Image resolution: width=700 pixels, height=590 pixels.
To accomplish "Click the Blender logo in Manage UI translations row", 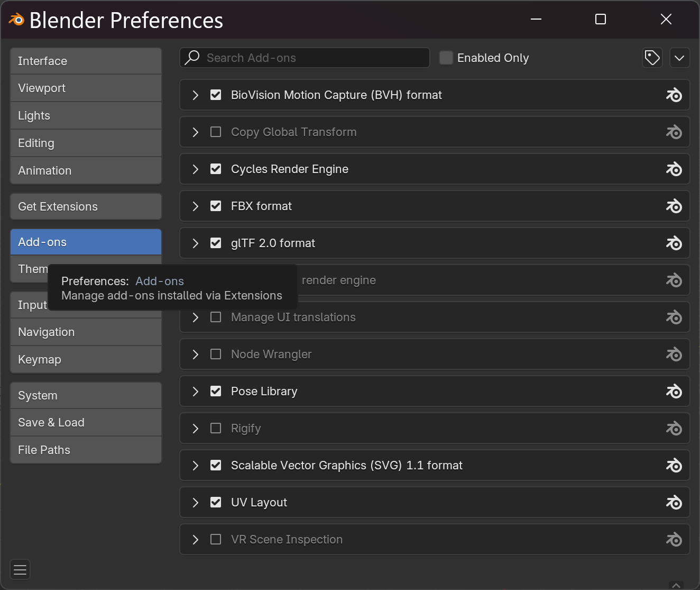I will point(674,317).
